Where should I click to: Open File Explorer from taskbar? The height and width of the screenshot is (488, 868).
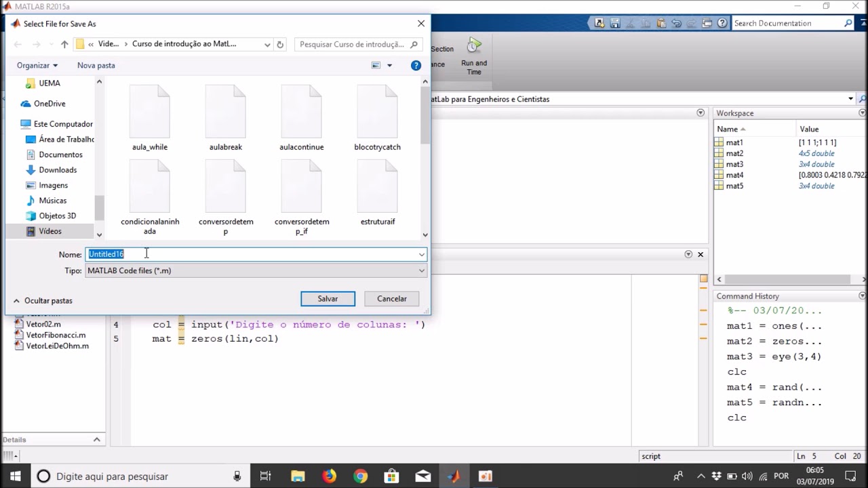pos(298,476)
